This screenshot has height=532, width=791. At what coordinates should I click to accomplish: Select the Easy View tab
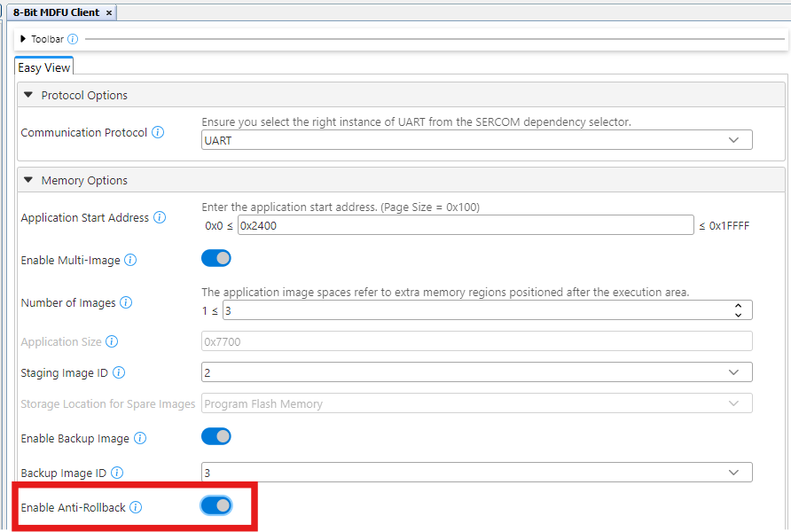(44, 67)
